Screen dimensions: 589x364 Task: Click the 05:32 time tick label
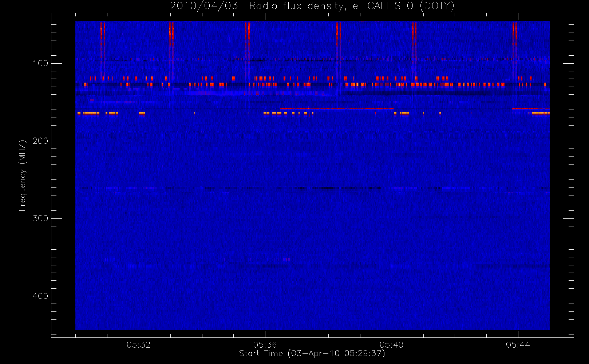pos(138,345)
